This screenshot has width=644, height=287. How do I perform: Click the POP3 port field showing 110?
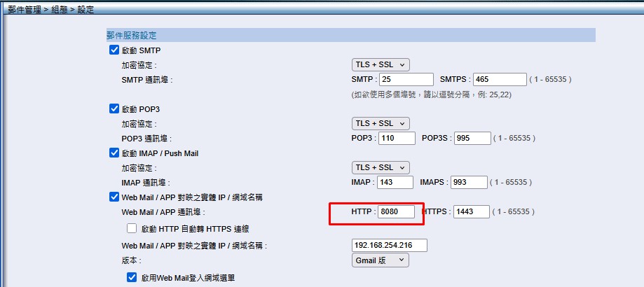pyautogui.click(x=397, y=139)
